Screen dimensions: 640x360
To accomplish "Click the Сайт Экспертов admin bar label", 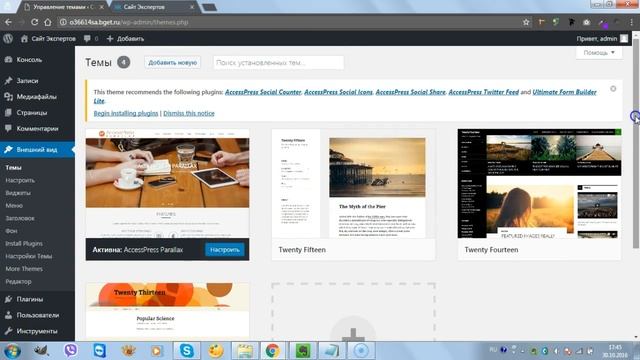I will pyautogui.click(x=53, y=39).
